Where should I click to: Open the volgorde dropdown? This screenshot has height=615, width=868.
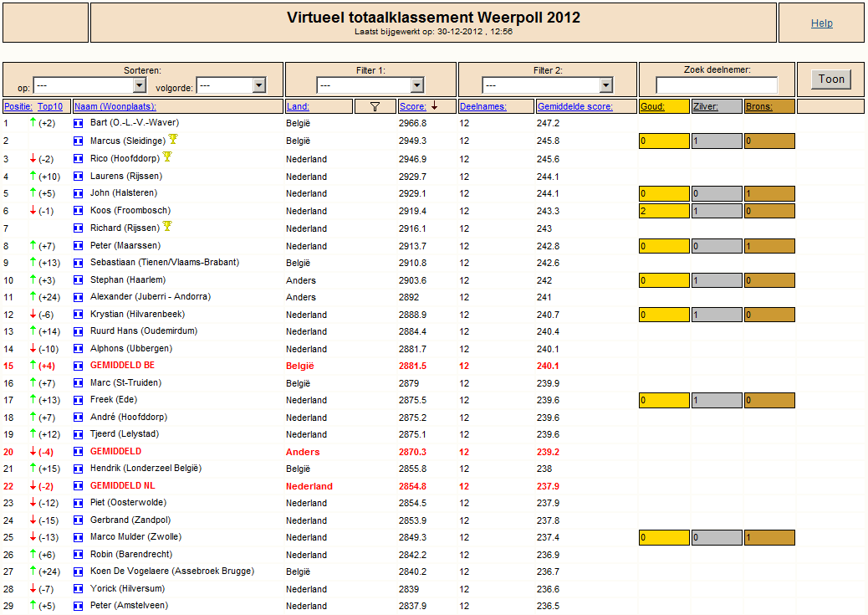coord(232,85)
